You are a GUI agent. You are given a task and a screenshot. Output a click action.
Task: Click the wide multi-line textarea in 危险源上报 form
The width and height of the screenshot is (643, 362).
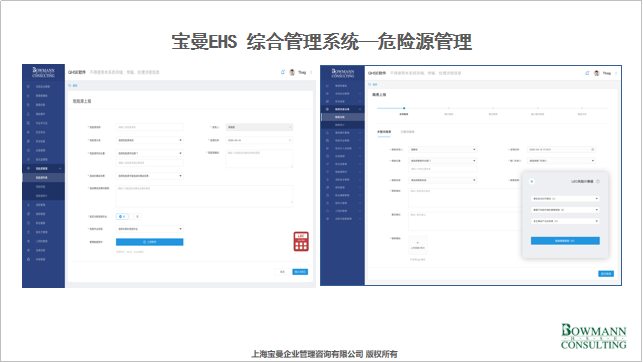(x=204, y=196)
